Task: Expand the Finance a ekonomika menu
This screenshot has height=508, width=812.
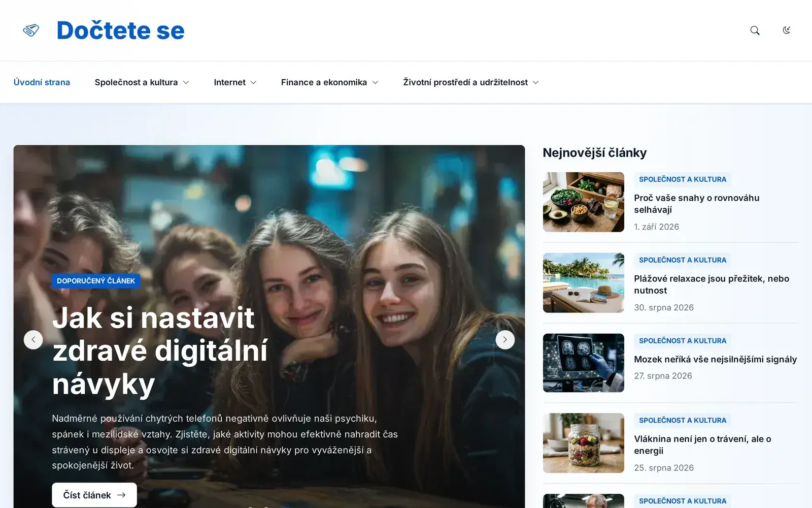Action: point(330,82)
